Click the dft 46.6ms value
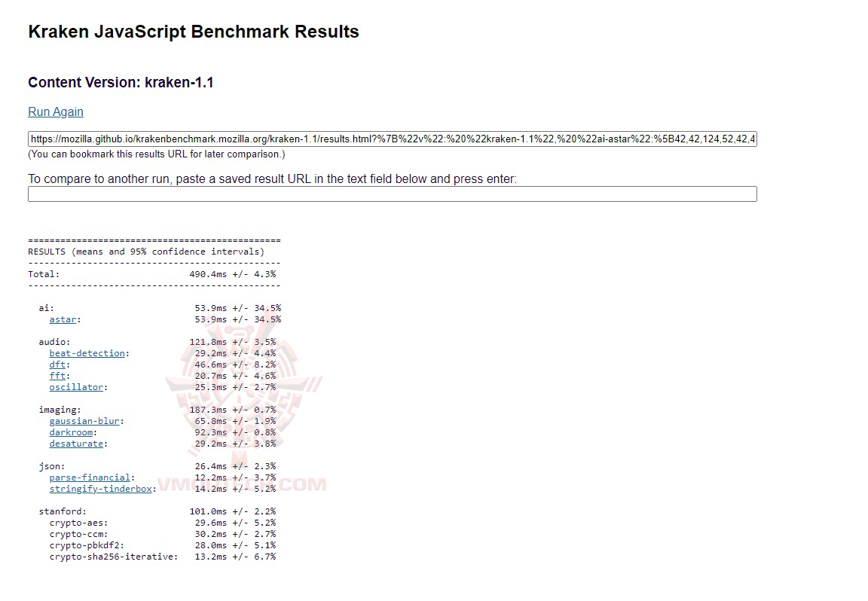 point(210,365)
